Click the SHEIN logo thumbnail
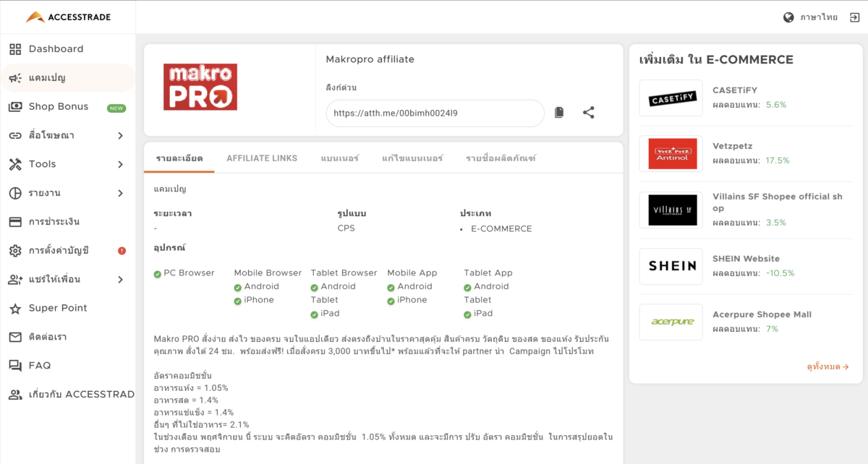This screenshot has height=464, width=868. pos(671,266)
